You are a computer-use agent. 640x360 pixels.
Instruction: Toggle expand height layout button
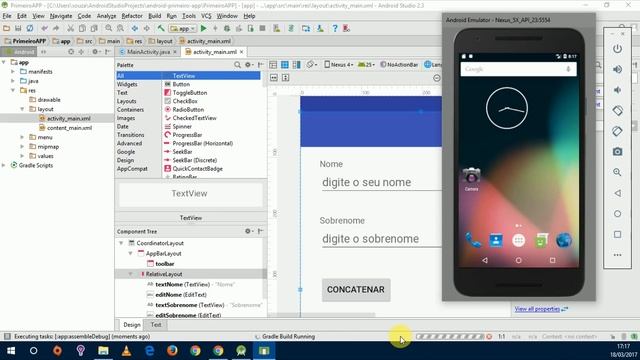click(285, 78)
